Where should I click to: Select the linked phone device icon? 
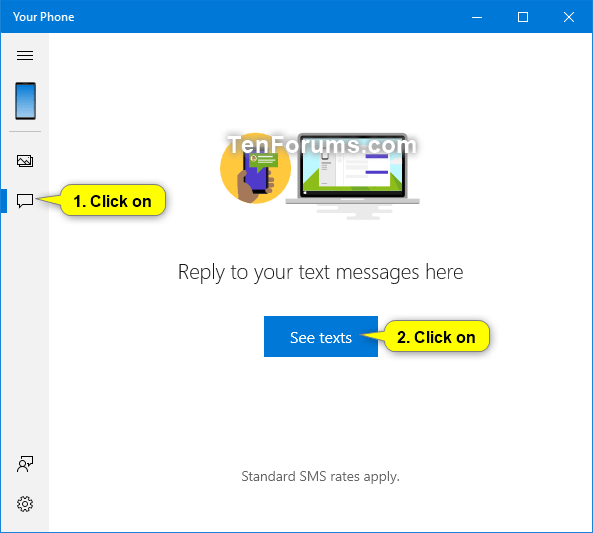click(25, 101)
